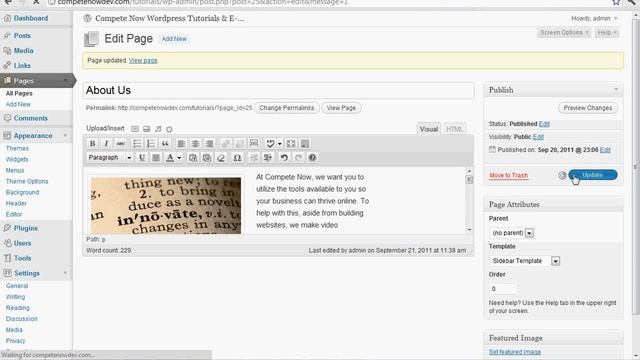
Task: Switch to the Visual editor tab
Action: click(x=429, y=129)
